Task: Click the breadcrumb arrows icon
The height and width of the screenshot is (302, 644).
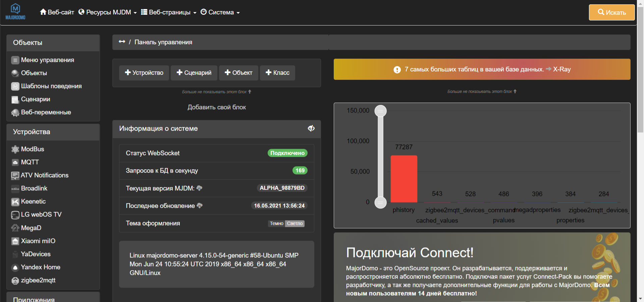Action: 122,42
